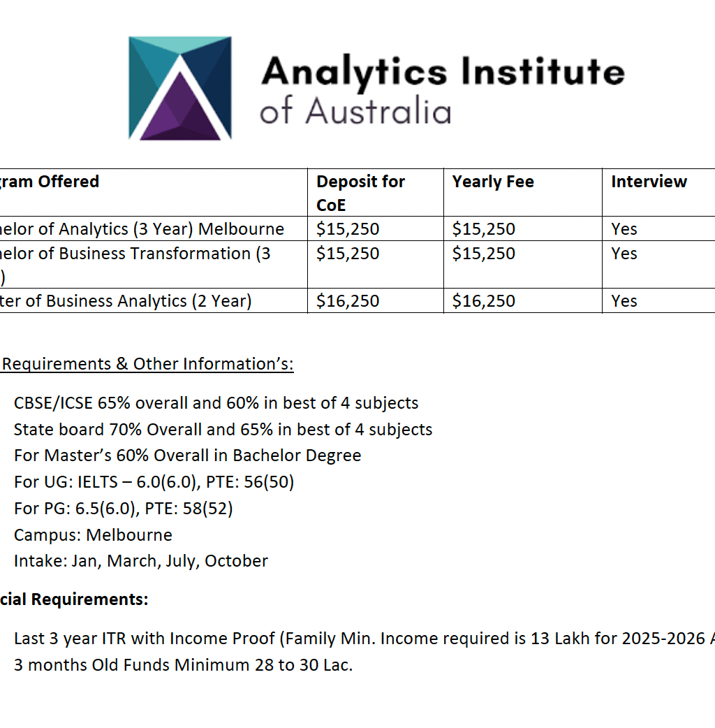Click the "of Australia" subtitle text
The height and width of the screenshot is (728, 715).
(x=355, y=112)
